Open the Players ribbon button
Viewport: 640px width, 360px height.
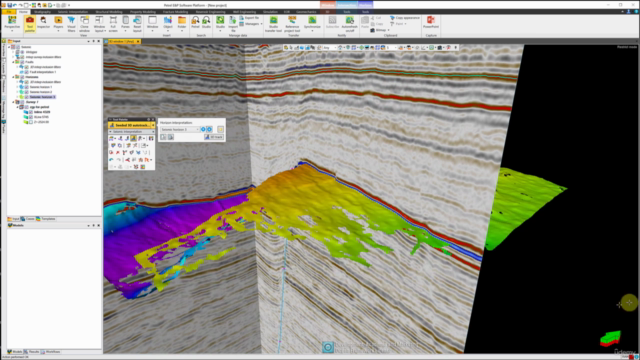[58, 24]
